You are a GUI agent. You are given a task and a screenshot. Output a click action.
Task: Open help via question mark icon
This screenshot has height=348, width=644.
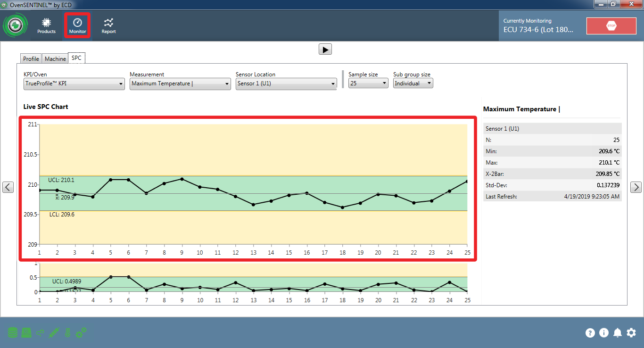tap(590, 333)
